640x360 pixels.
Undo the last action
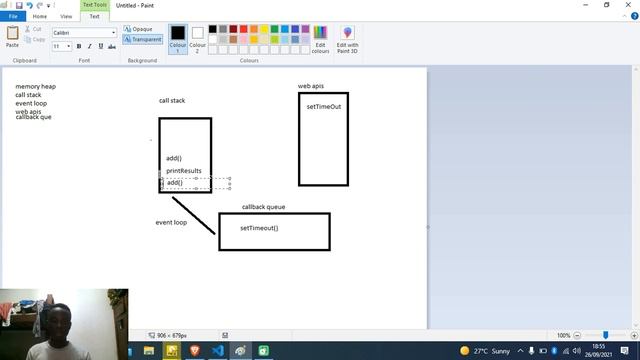[x=29, y=6]
